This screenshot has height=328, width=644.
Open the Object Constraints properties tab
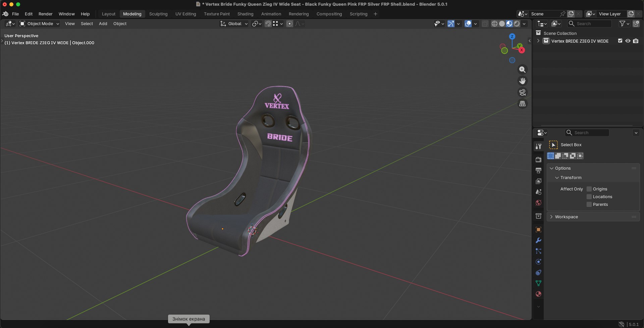click(538, 273)
